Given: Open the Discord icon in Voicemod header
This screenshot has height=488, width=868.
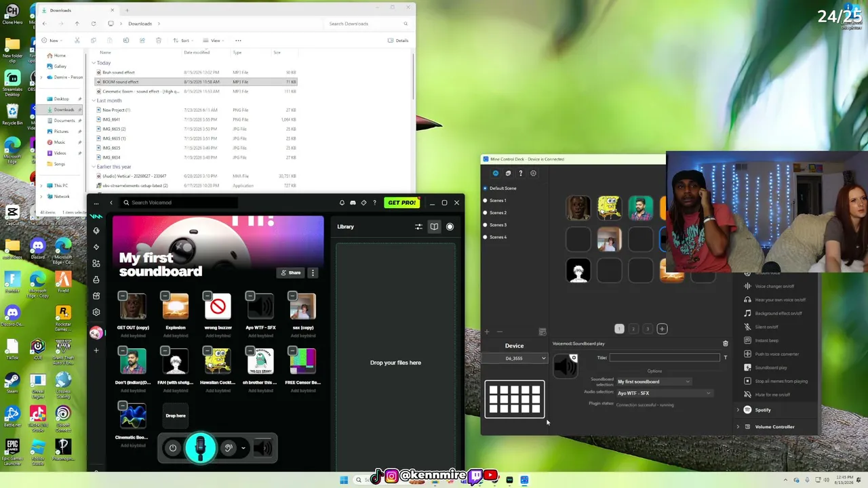Looking at the screenshot, I should [x=353, y=203].
